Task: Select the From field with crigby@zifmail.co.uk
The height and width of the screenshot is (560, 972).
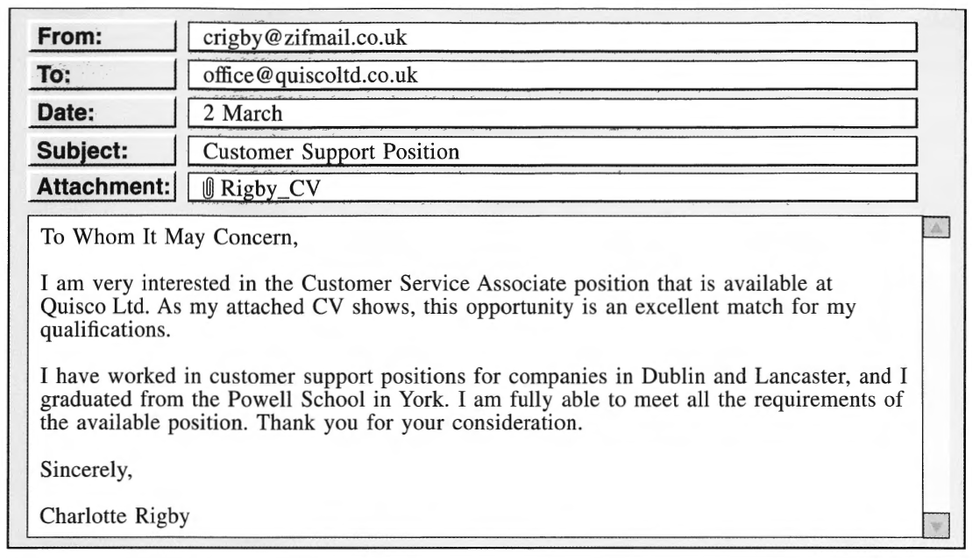Action: (552, 37)
